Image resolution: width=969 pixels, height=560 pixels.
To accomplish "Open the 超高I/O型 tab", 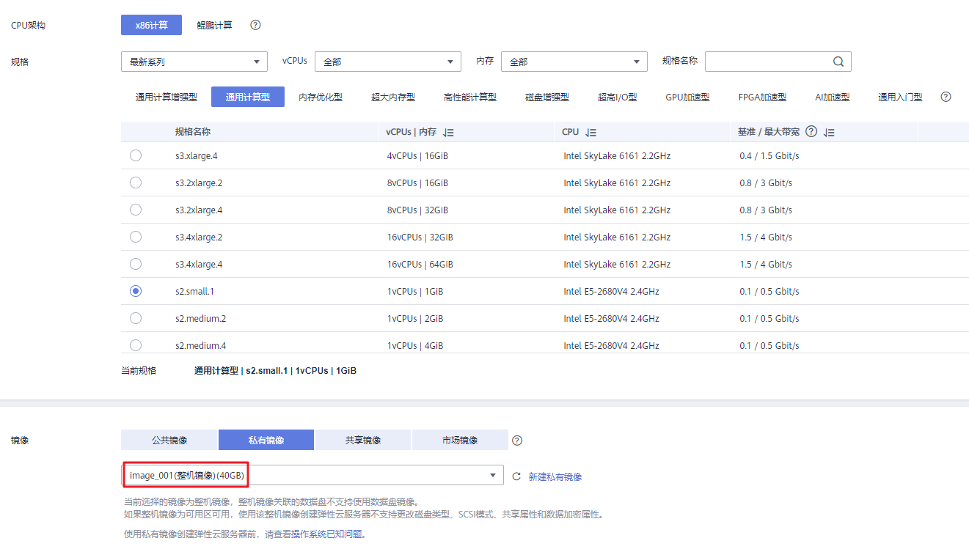I will point(618,97).
